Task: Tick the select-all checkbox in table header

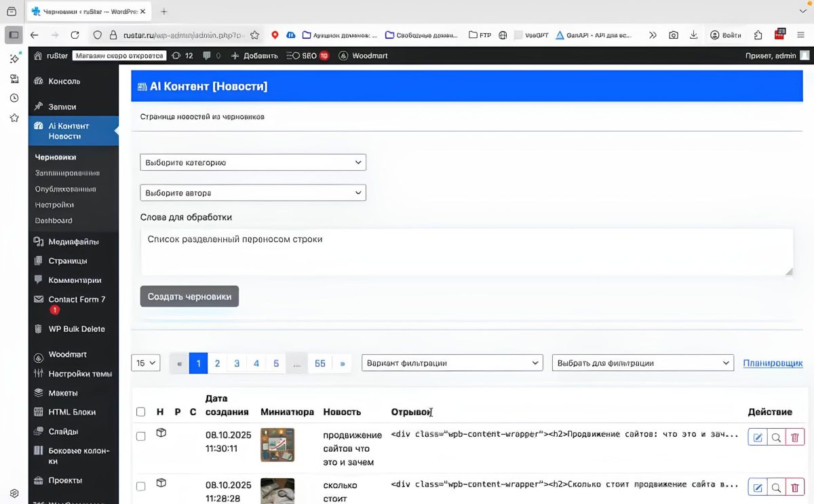Action: (x=140, y=412)
